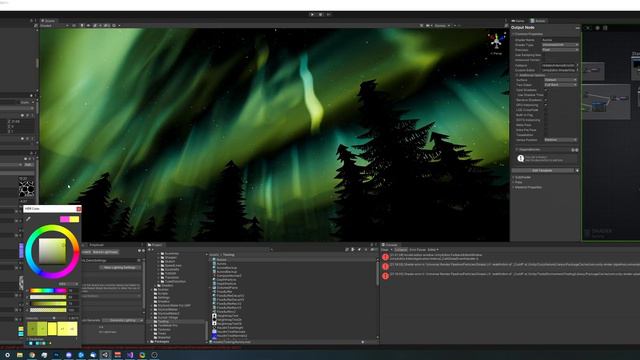
Task: Click the rainbow hue slider bar
Action: [48, 291]
